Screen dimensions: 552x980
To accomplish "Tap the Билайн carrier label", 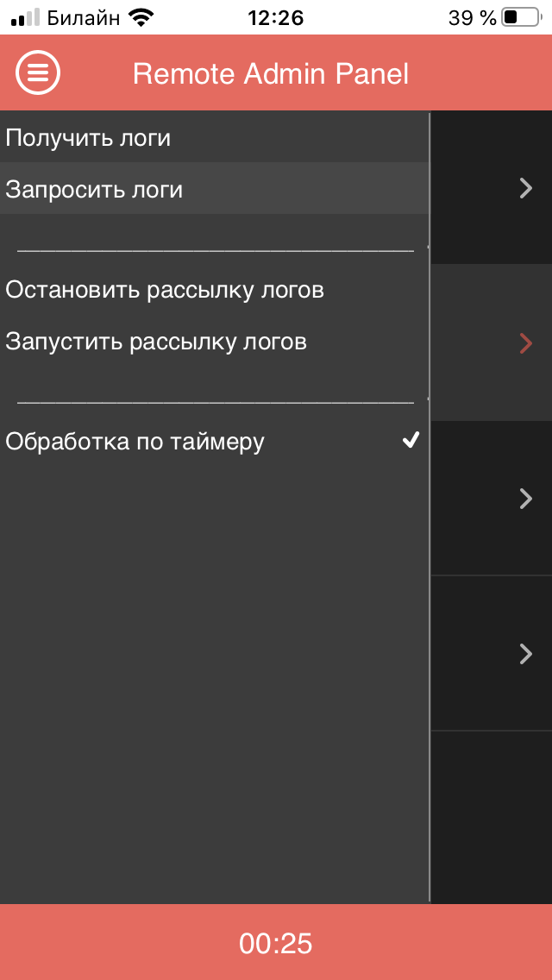I will click(84, 18).
